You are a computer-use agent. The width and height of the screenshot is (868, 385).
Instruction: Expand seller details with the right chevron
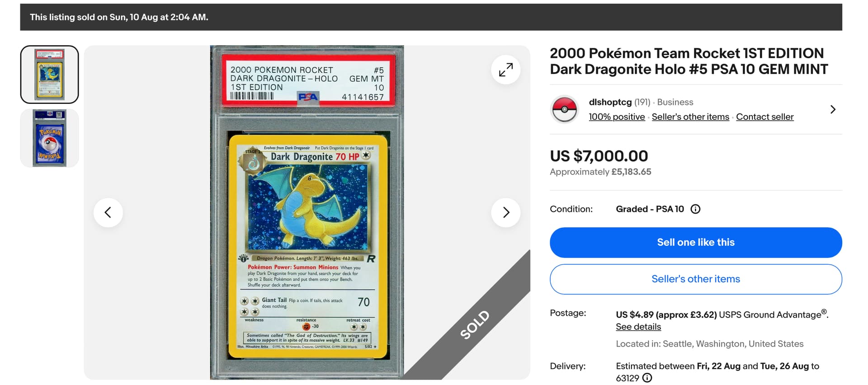833,109
